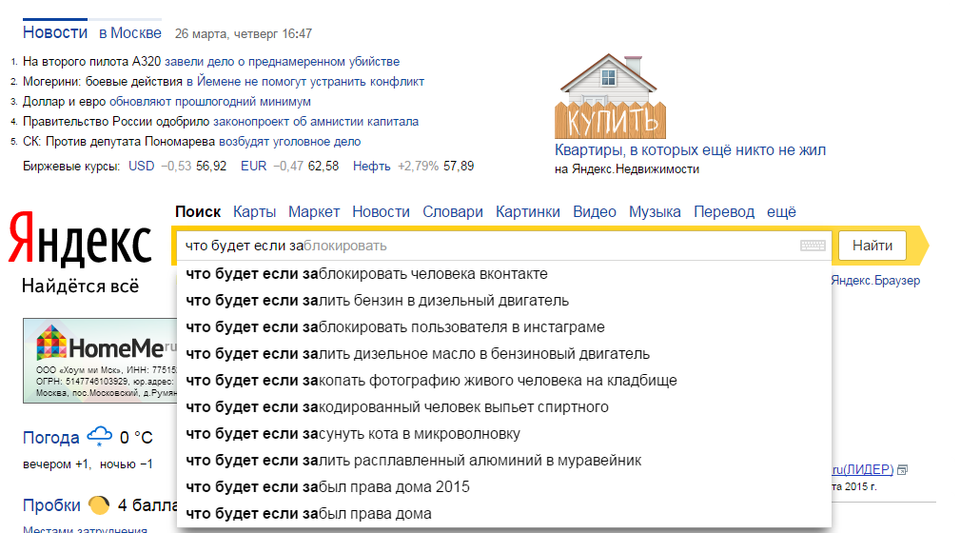Choose suggestion about блокировать человека вконтакте
Viewport: 980px width, 533px height.
[x=366, y=274]
